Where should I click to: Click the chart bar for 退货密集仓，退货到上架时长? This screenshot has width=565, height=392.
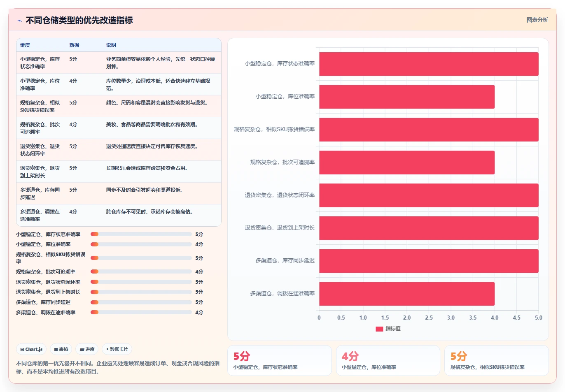pos(429,228)
